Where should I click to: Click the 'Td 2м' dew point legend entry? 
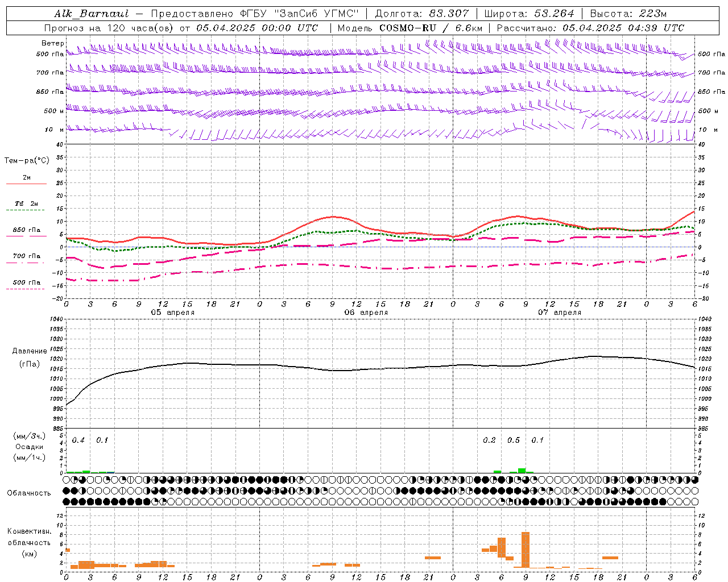pyautogui.click(x=26, y=203)
